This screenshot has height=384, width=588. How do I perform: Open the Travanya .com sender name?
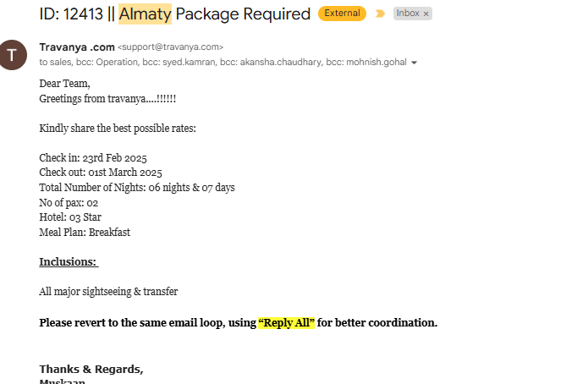point(77,47)
